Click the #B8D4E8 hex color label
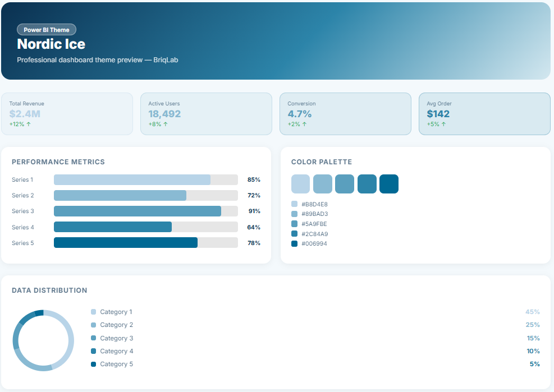This screenshot has height=392, width=554. point(314,204)
